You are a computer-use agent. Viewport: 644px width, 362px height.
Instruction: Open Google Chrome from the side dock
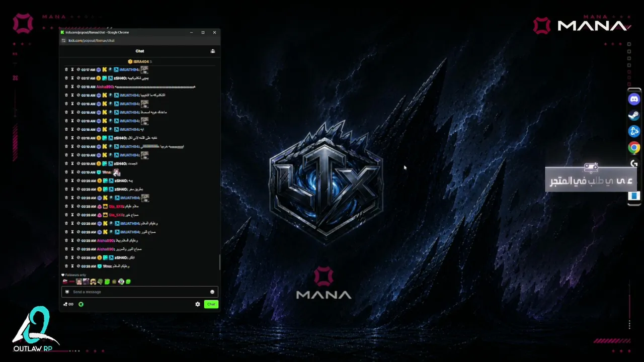coord(634,147)
